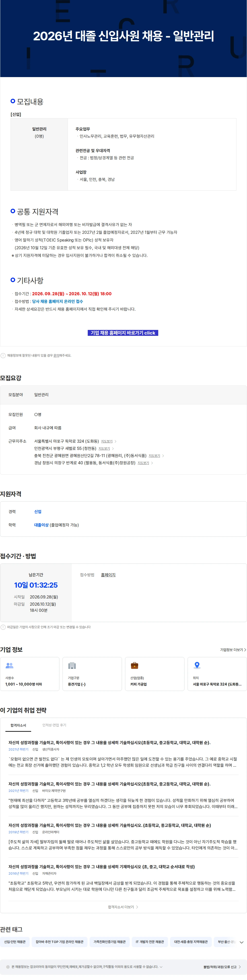
Task: Click the remaining time countdown 10일 01:32:25
Action: [x=36, y=585]
